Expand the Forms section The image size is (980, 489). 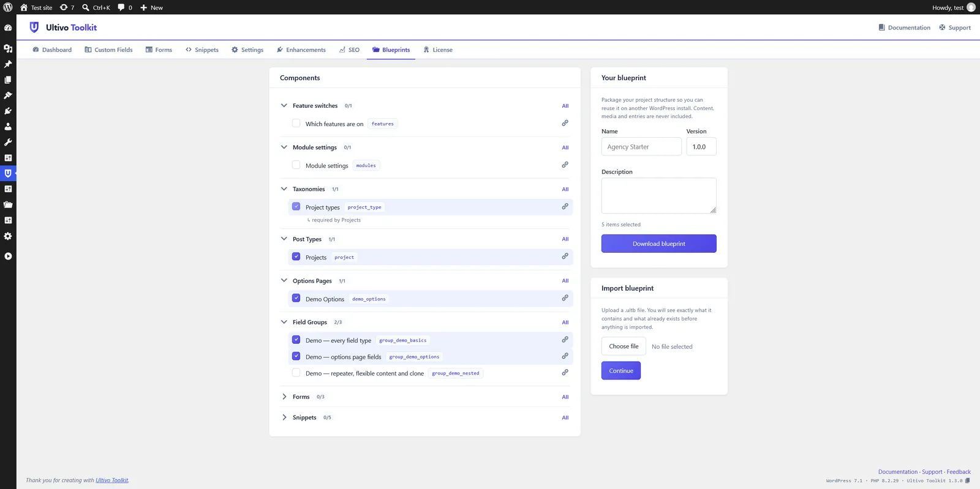point(284,397)
